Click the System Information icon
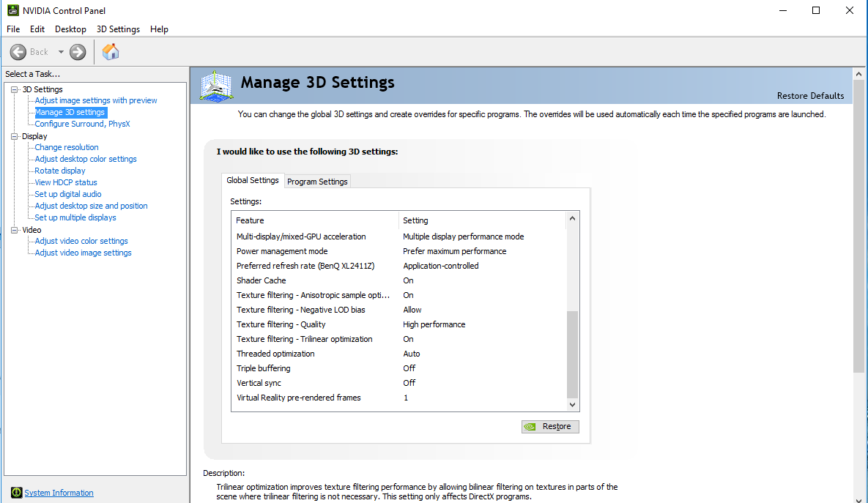 click(17, 493)
